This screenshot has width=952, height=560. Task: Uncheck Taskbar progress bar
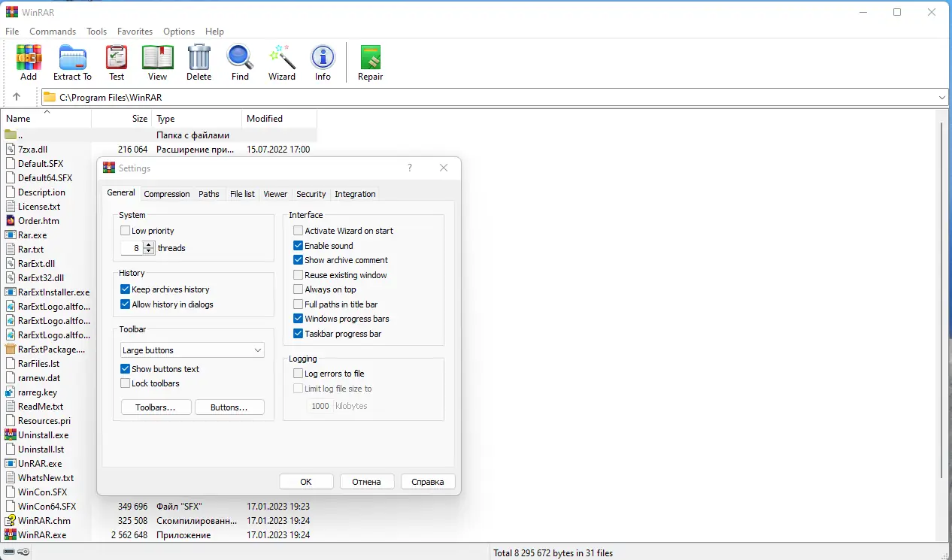(x=299, y=334)
